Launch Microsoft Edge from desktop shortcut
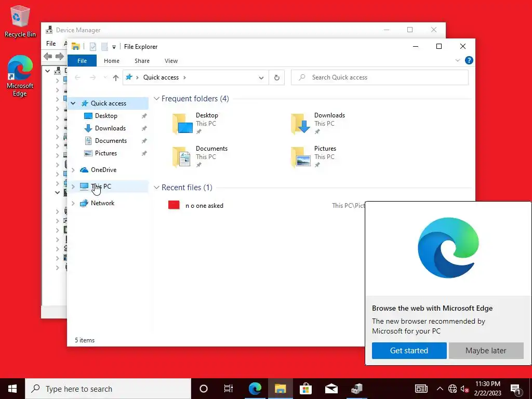This screenshot has height=399, width=532. pyautogui.click(x=20, y=76)
